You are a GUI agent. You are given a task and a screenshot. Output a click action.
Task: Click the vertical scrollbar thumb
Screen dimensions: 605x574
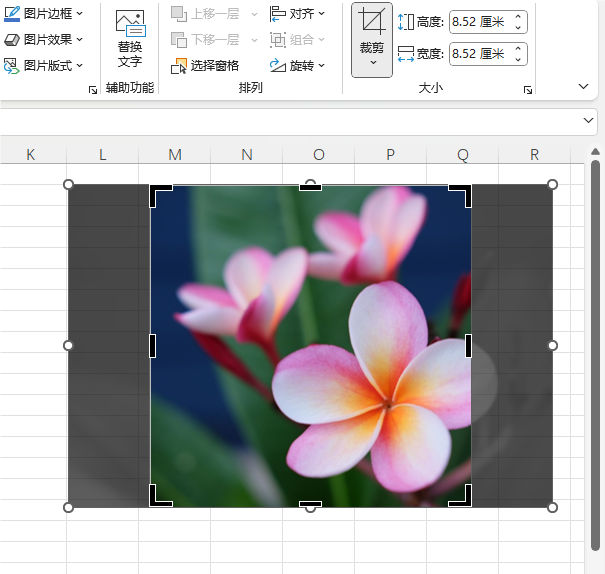pos(595,355)
